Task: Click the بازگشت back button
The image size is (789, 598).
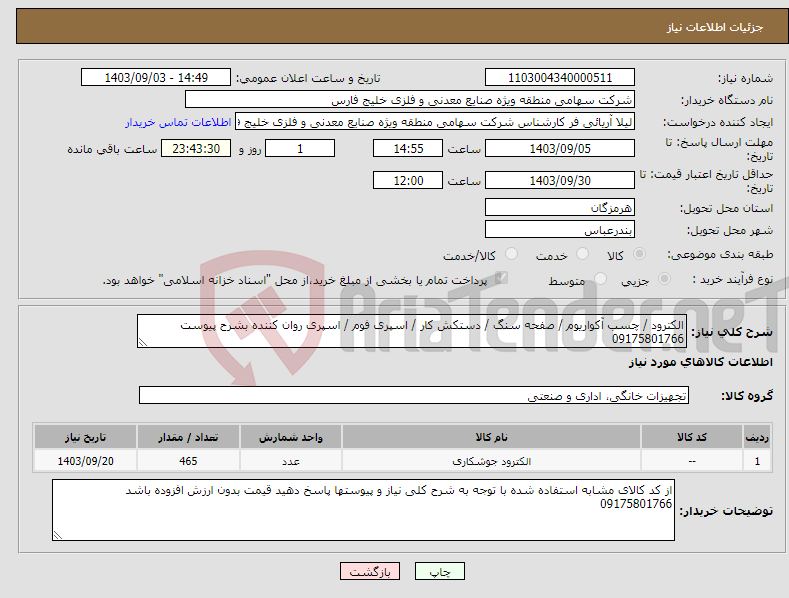Action: point(370,571)
